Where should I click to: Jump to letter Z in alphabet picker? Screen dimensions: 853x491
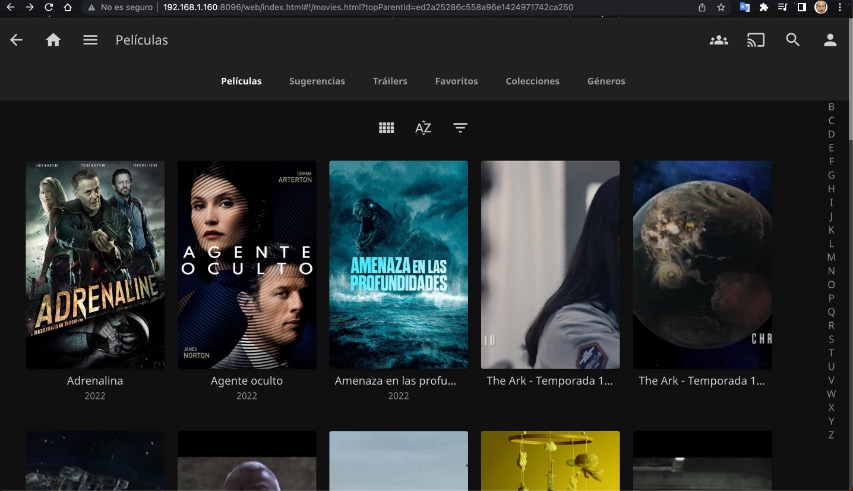(x=831, y=434)
